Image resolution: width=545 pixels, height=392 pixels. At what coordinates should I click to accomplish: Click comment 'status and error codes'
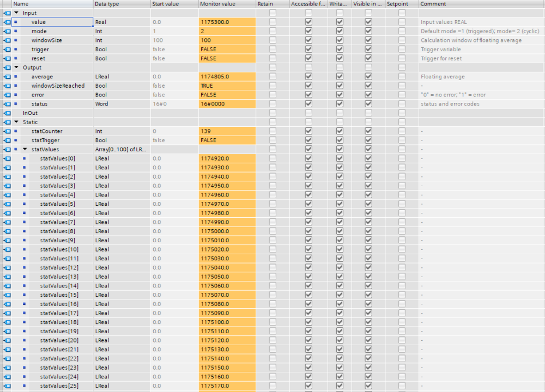(450, 104)
